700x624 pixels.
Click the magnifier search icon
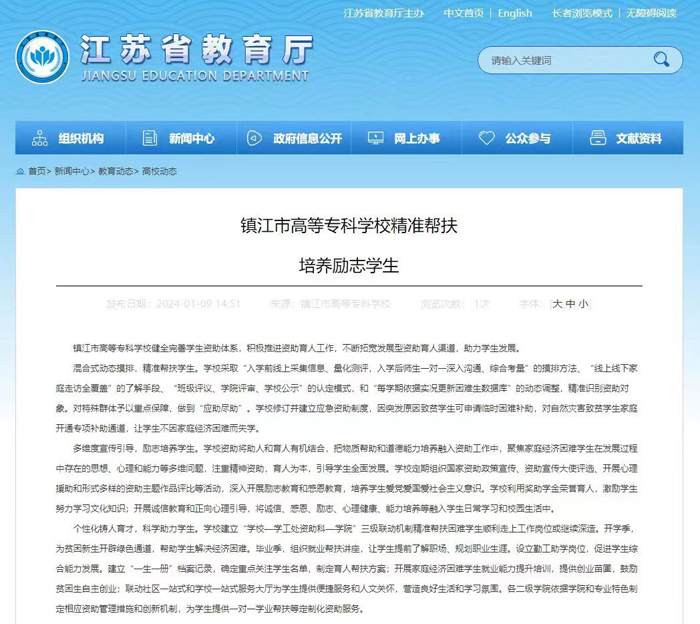661,59
